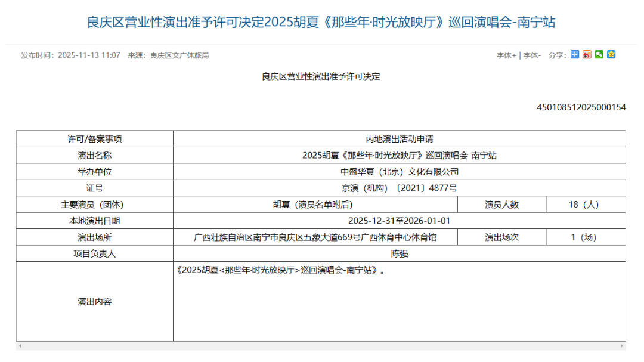Increase text size with 字体+
644x362 pixels.
tap(506, 55)
